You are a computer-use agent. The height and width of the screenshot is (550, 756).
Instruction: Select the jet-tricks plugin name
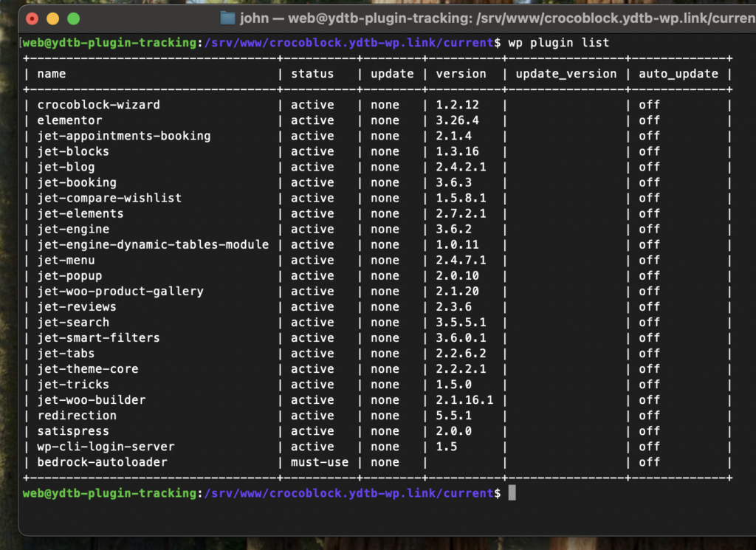(x=73, y=384)
